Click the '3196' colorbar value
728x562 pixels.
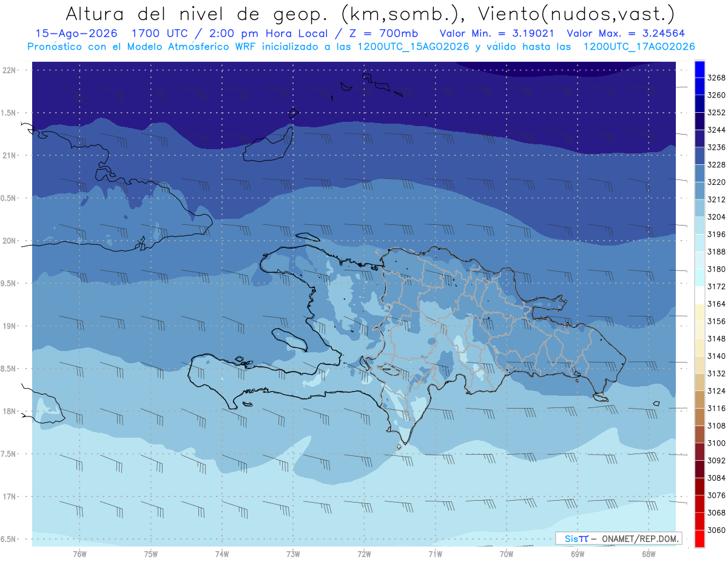(x=716, y=235)
